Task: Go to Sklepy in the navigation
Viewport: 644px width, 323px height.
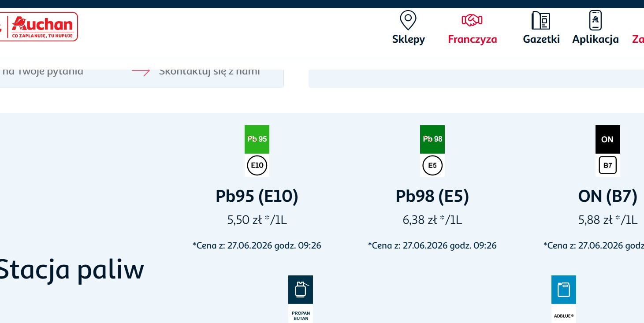Action: [409, 39]
